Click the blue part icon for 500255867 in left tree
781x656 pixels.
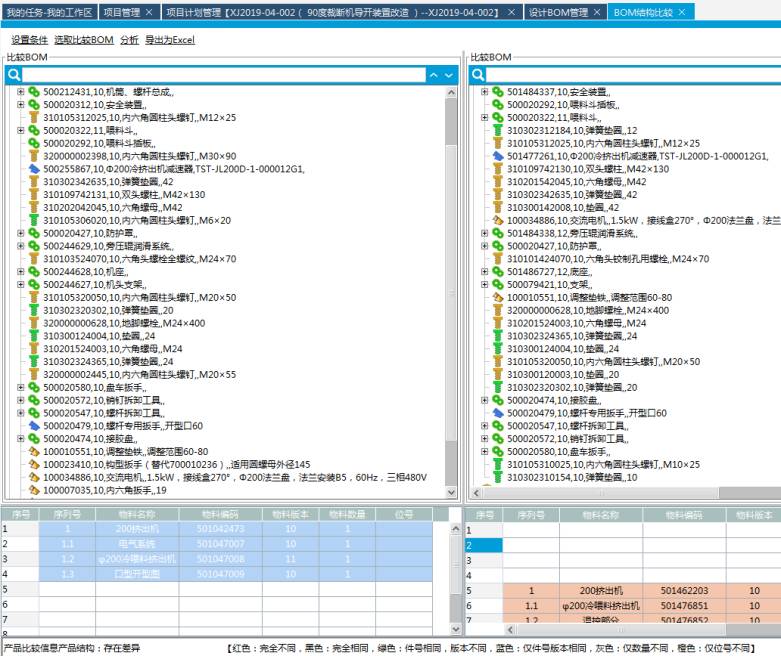[x=33, y=169]
